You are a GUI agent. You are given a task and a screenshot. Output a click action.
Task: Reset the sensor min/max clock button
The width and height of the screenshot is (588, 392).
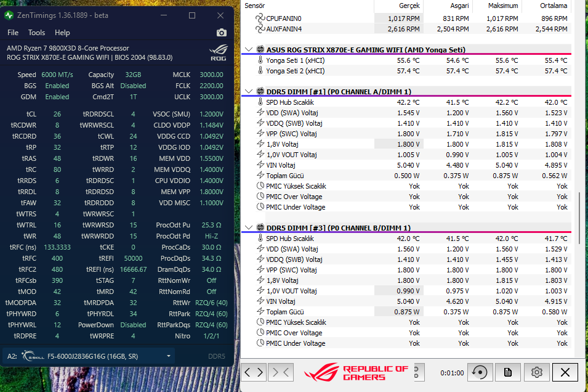tap(480, 372)
